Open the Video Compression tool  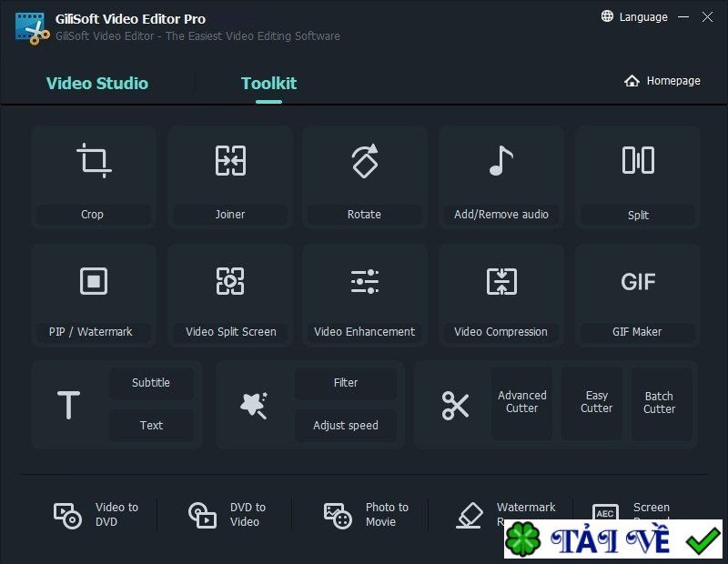coord(500,295)
